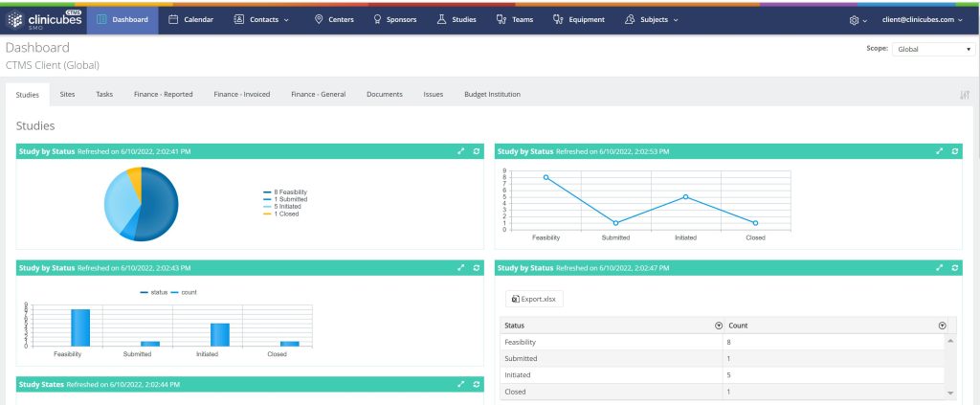
Task: Sort by the Status column header
Action: click(x=514, y=326)
